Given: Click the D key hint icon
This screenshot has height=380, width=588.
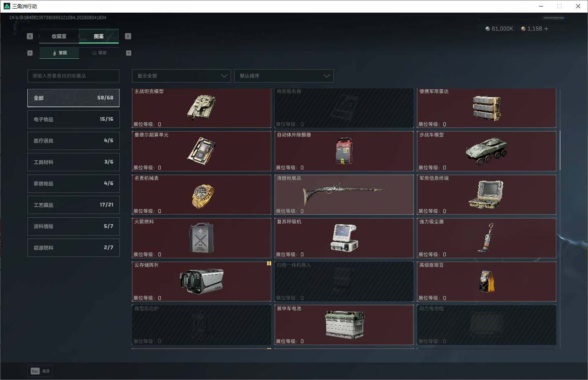Looking at the screenshot, I should 128,53.
